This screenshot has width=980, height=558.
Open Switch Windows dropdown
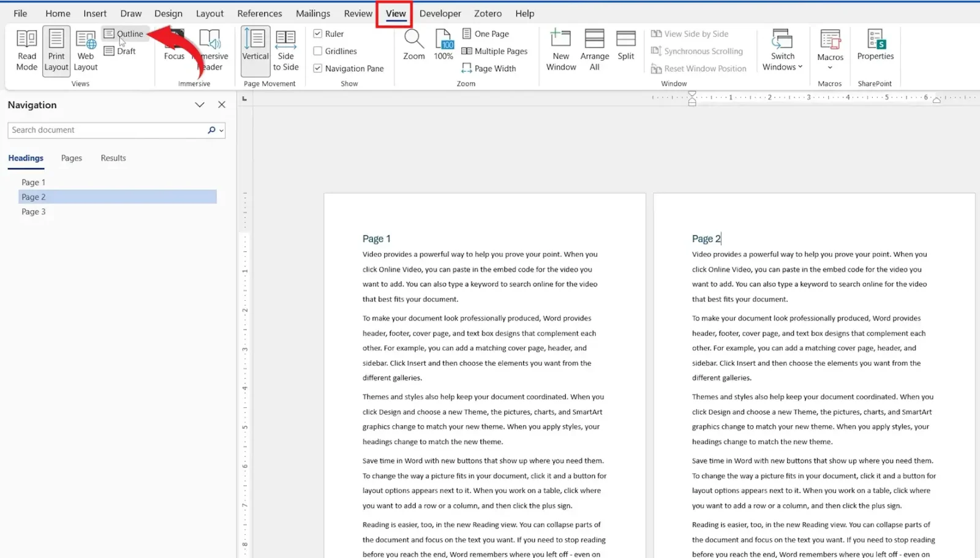click(x=782, y=50)
